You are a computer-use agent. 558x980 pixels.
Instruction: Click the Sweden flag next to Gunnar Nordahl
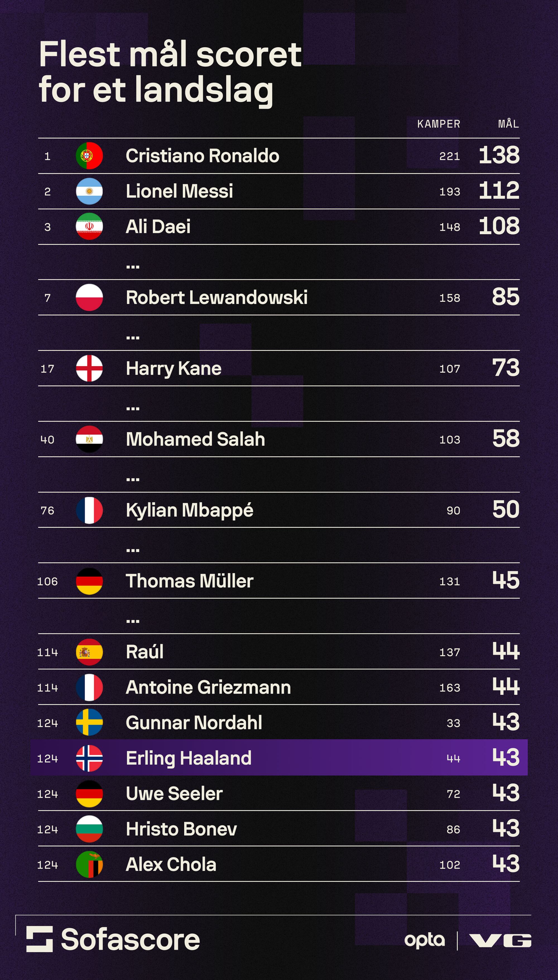tap(89, 722)
